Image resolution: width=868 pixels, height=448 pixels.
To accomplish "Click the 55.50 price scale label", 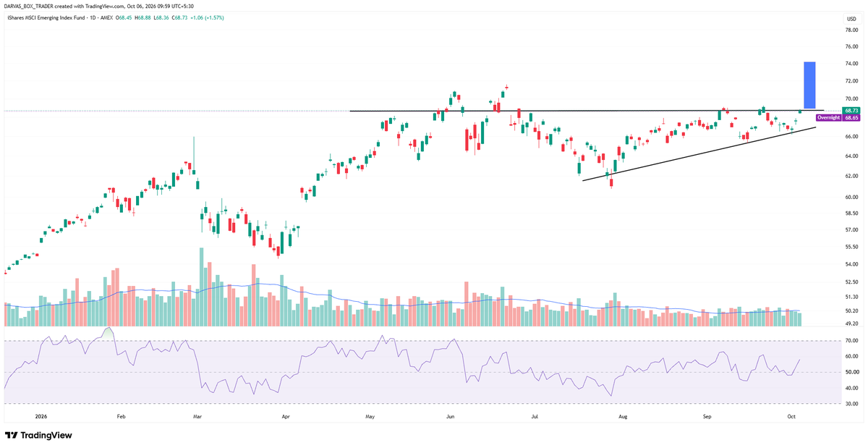I will pos(851,247).
